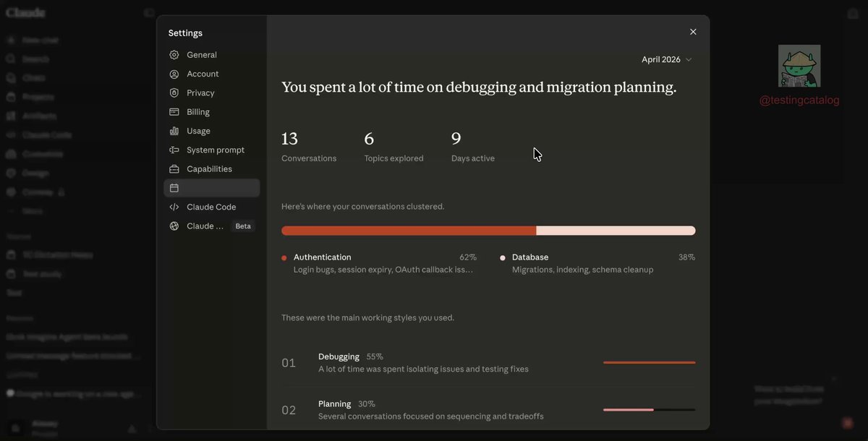Image resolution: width=868 pixels, height=441 pixels.
Task: Click the code brackets icon beside Claude Code
Action: (x=174, y=207)
